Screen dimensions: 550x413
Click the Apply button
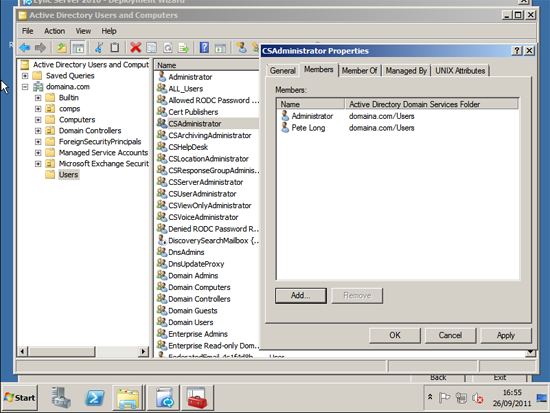[505, 335]
